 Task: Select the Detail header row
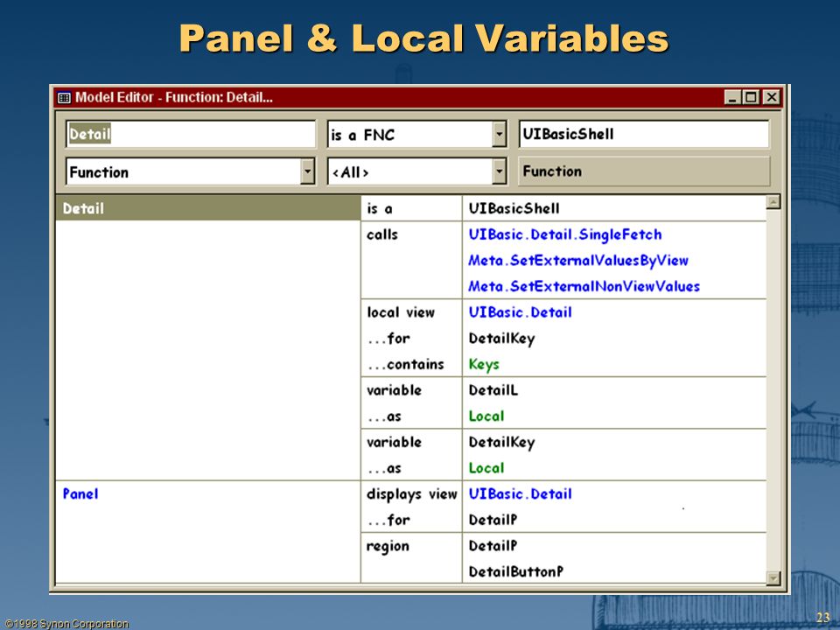point(208,208)
